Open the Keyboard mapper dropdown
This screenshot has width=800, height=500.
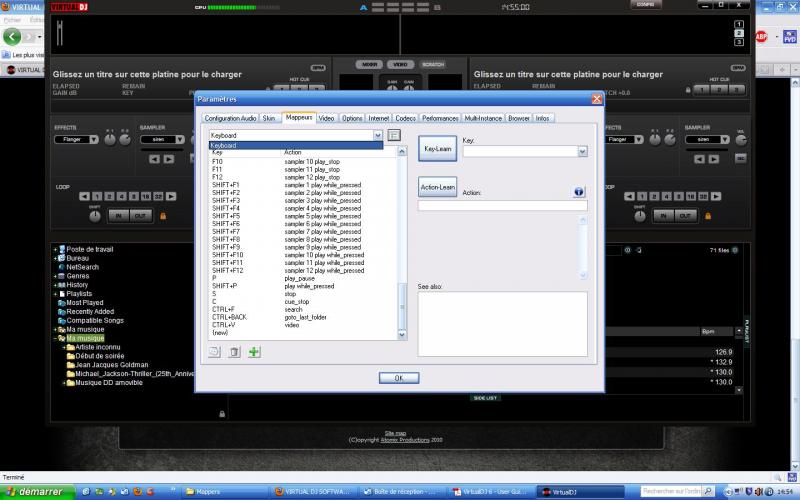coord(377,135)
